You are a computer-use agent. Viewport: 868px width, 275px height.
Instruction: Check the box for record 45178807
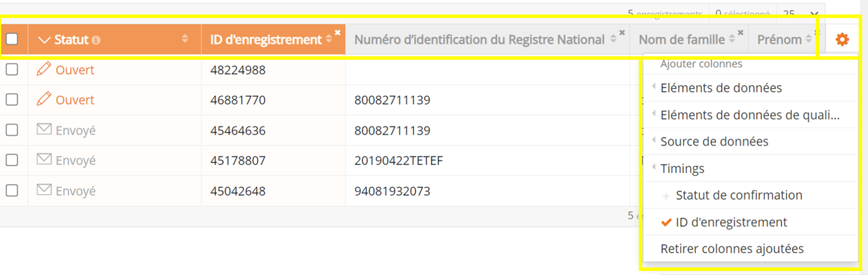12,160
